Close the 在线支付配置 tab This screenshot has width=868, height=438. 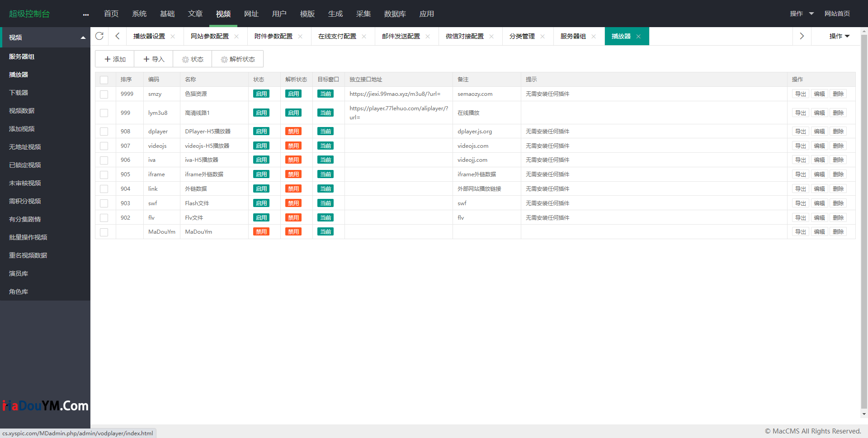(x=364, y=37)
